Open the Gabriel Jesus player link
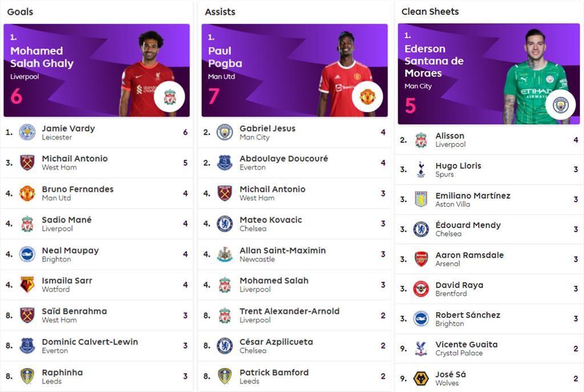 point(267,129)
